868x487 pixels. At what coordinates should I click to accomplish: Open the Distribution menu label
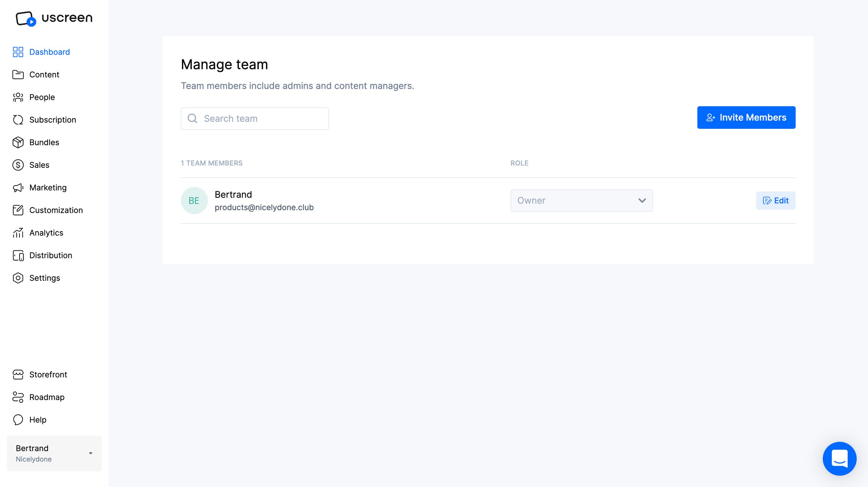(x=51, y=255)
